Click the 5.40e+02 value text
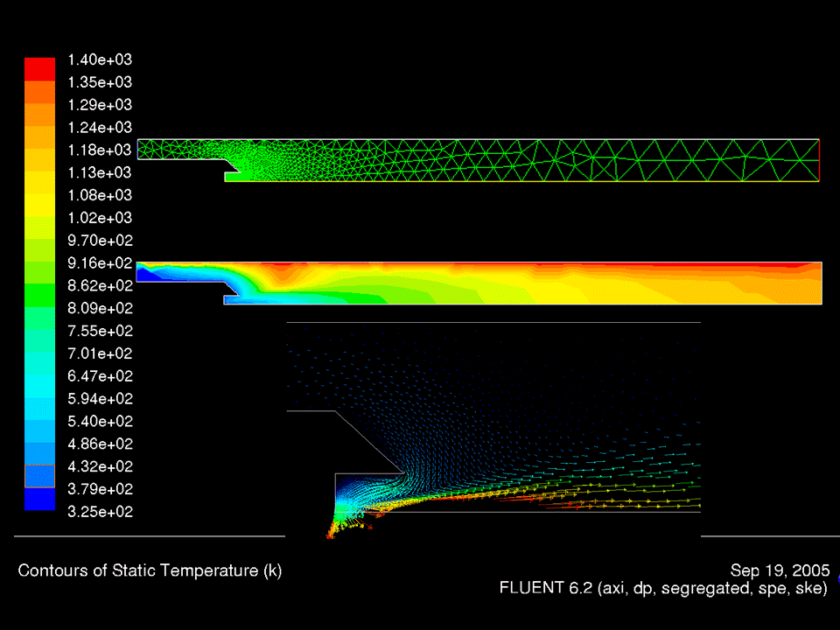The width and height of the screenshot is (840, 630). coord(99,421)
